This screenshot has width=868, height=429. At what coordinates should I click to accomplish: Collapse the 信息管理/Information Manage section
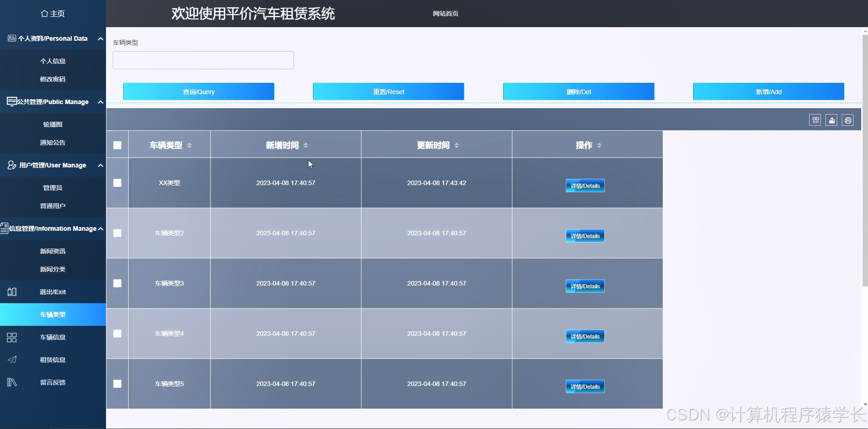(101, 229)
